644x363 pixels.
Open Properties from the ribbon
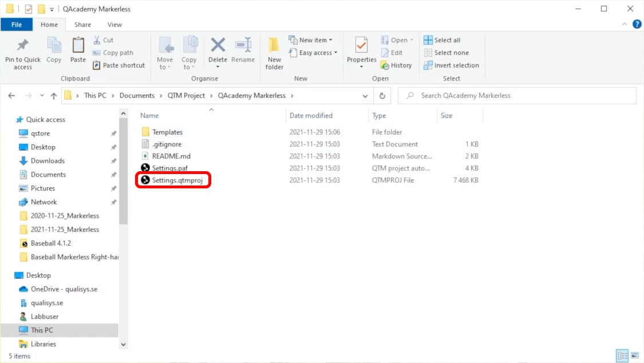(x=361, y=46)
